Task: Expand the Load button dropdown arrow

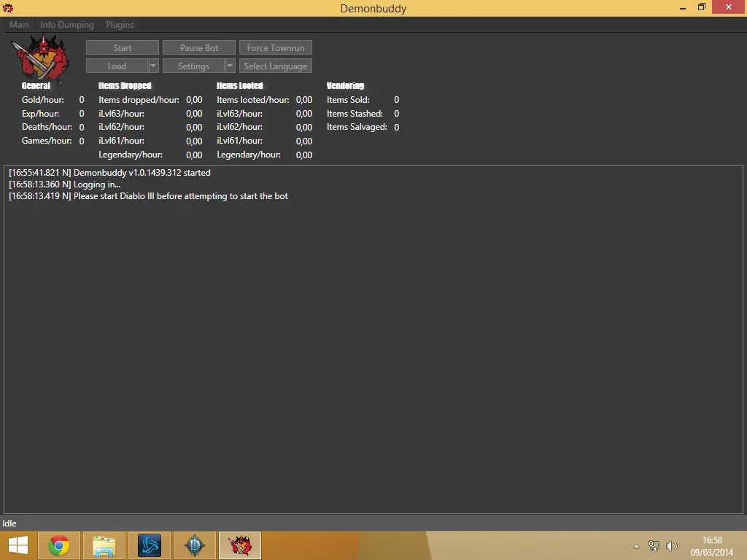Action: click(x=153, y=66)
